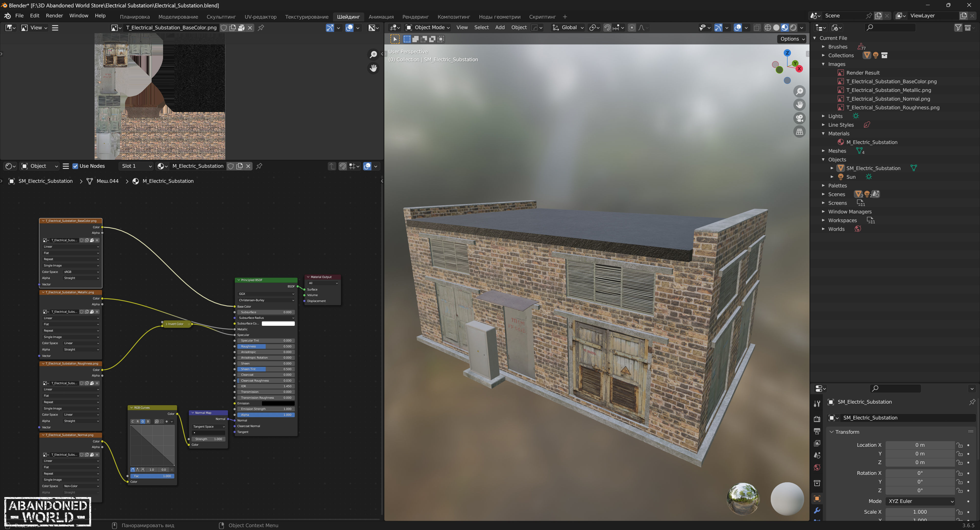Click the viewport pan hand gizmo

pyautogui.click(x=799, y=105)
